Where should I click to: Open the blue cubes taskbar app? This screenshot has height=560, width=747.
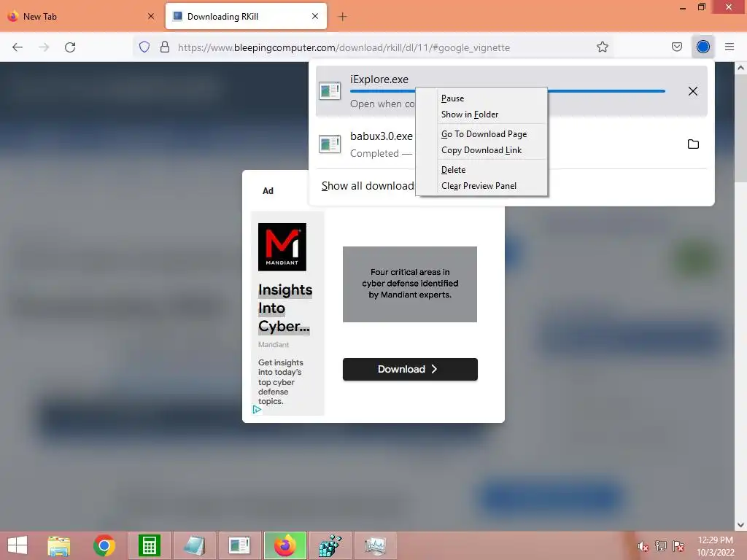330,545
